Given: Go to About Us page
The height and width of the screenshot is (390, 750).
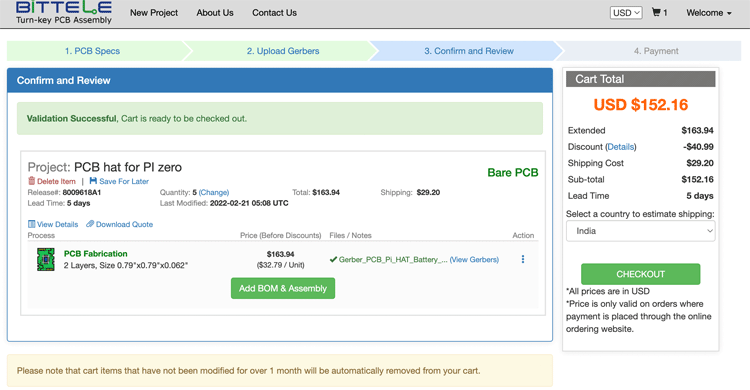Looking at the screenshot, I should 215,13.
